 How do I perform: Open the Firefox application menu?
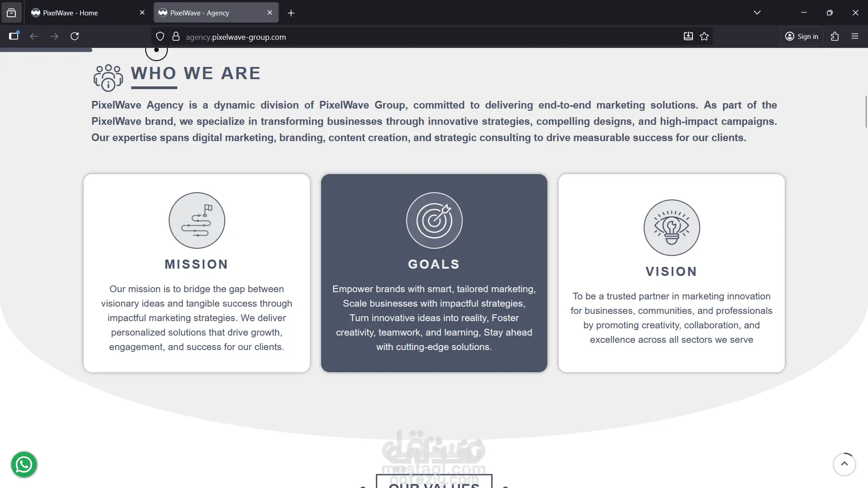(x=854, y=36)
